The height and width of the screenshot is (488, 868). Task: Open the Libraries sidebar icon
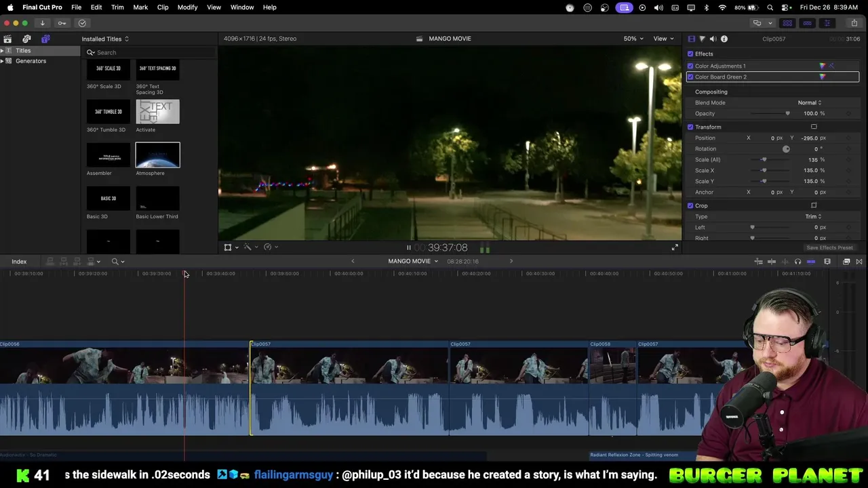pyautogui.click(x=7, y=39)
